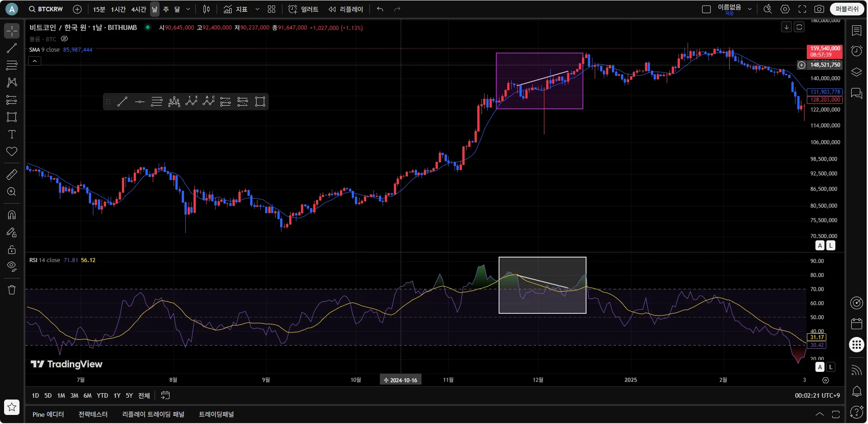Open the go to date calendar icon
868x424 pixels.
[x=165, y=395]
